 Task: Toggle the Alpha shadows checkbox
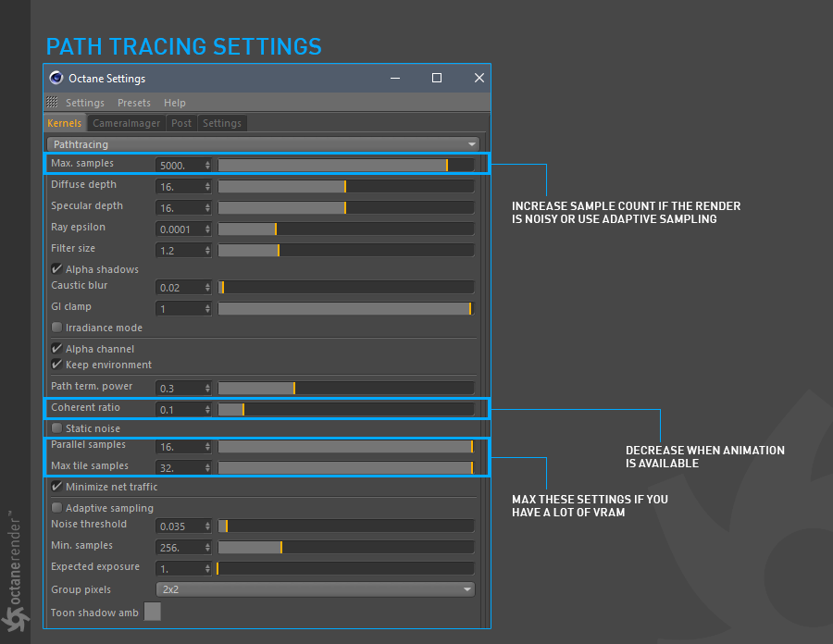tap(57, 269)
